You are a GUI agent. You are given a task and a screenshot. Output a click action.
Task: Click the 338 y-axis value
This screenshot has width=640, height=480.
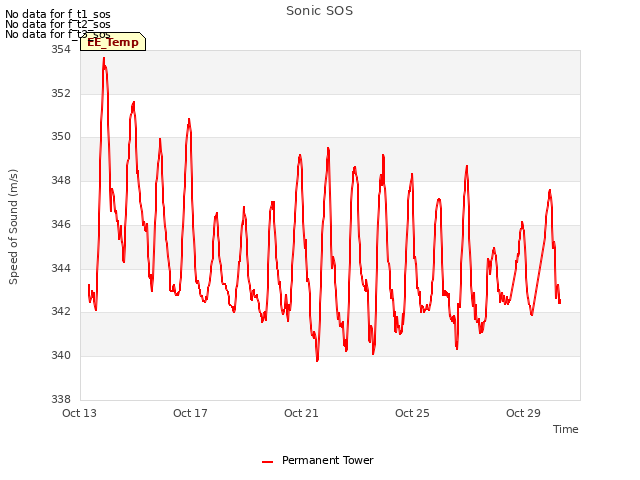pyautogui.click(x=61, y=399)
